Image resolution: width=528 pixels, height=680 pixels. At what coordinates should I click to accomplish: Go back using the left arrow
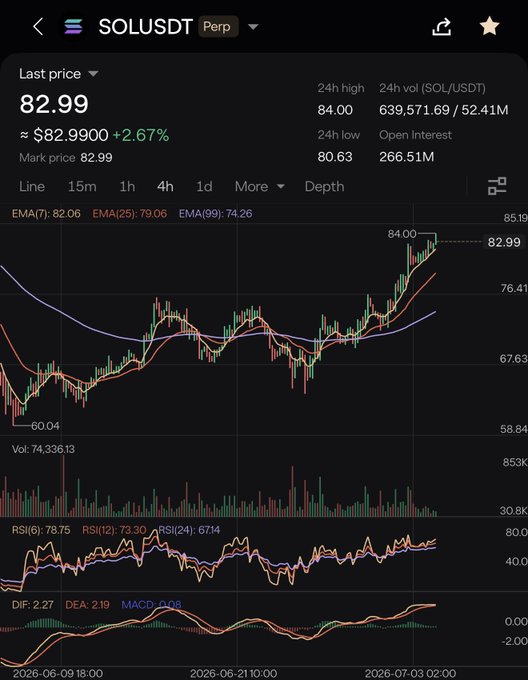pyautogui.click(x=38, y=27)
